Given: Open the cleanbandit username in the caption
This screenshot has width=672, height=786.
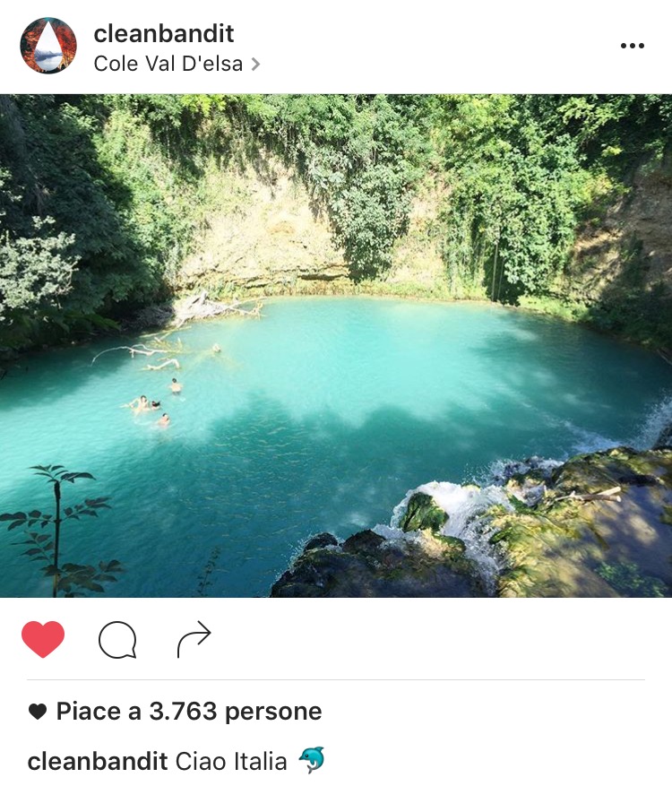Looking at the screenshot, I should (98, 761).
